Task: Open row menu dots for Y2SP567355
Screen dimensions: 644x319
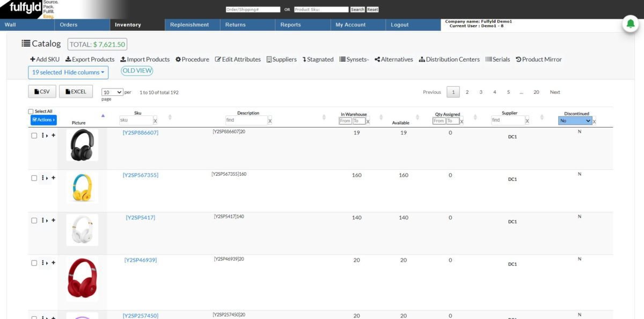Action: pyautogui.click(x=42, y=178)
